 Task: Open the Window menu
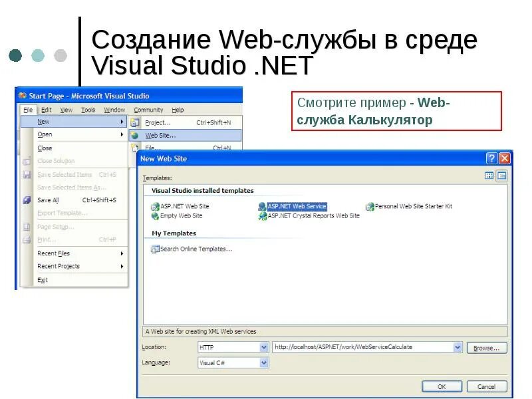(114, 110)
